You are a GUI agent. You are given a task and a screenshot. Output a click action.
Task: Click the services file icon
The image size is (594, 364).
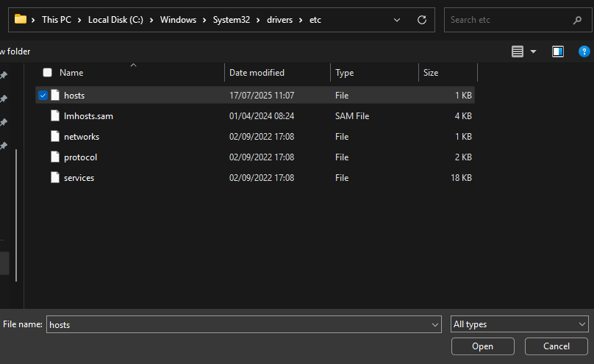55,177
